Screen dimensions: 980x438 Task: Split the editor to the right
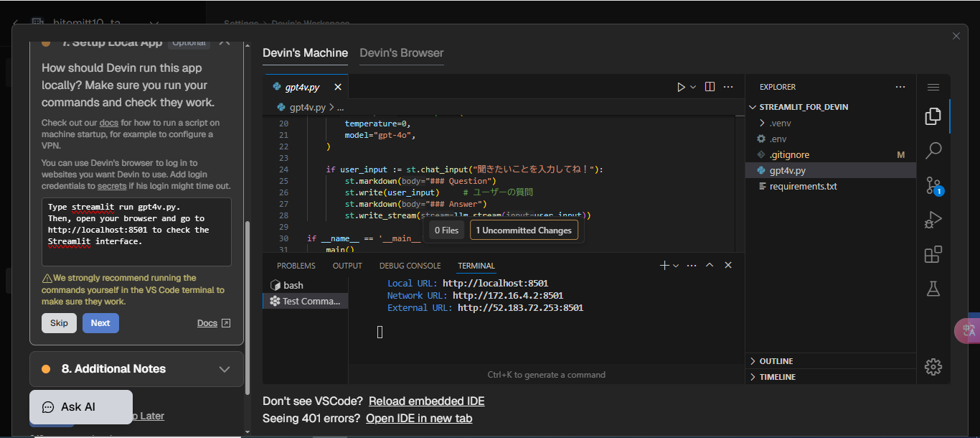(710, 87)
